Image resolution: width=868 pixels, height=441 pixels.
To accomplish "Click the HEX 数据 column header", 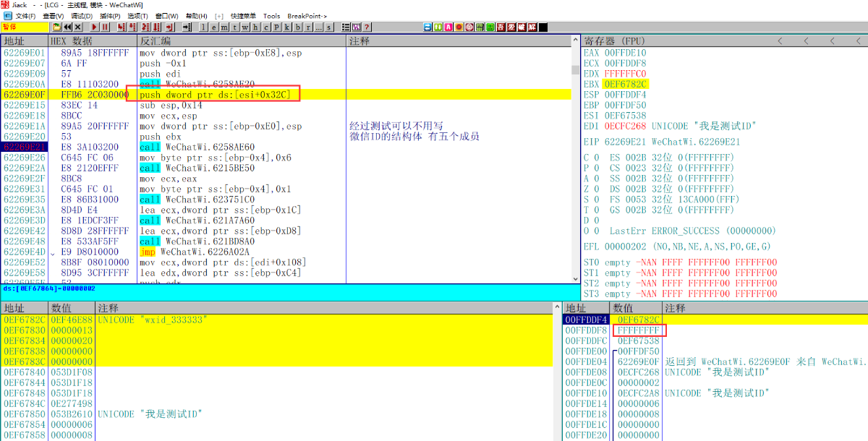I will click(x=93, y=41).
